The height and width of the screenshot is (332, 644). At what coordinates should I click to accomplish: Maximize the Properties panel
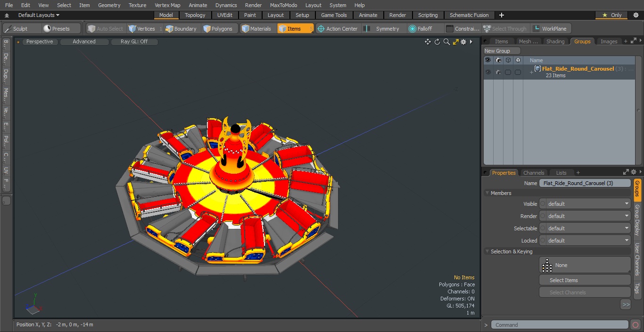click(626, 172)
